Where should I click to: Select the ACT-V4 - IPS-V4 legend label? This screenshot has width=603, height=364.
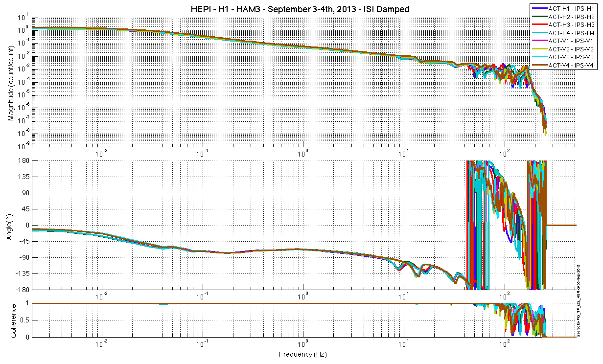coord(571,65)
